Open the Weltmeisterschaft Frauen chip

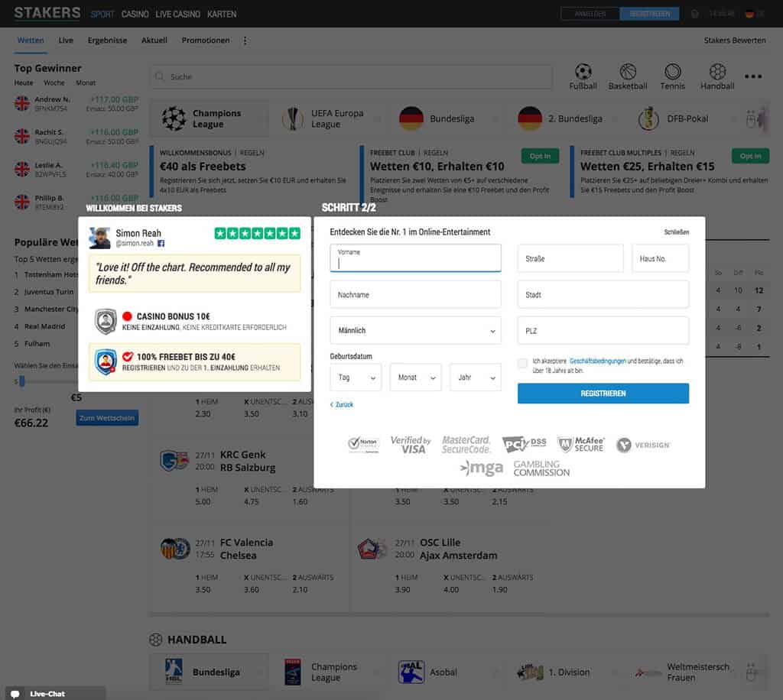tap(681, 672)
